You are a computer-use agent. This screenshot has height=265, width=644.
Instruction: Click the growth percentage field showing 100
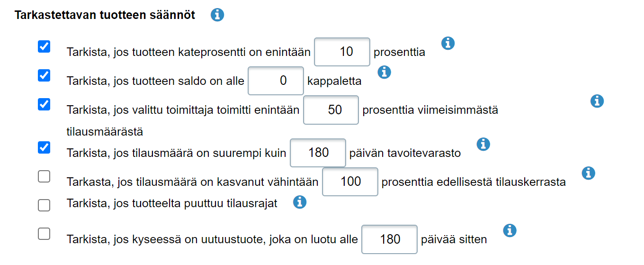pos(350,182)
